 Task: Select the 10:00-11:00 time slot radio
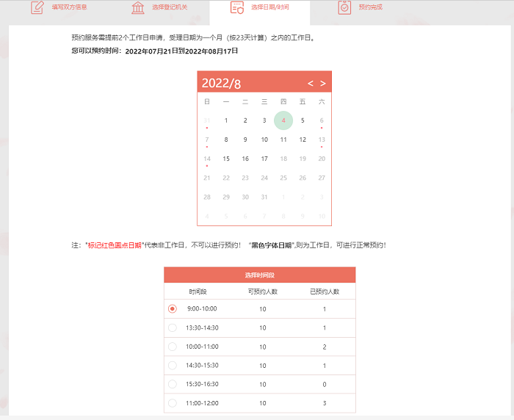coord(173,347)
